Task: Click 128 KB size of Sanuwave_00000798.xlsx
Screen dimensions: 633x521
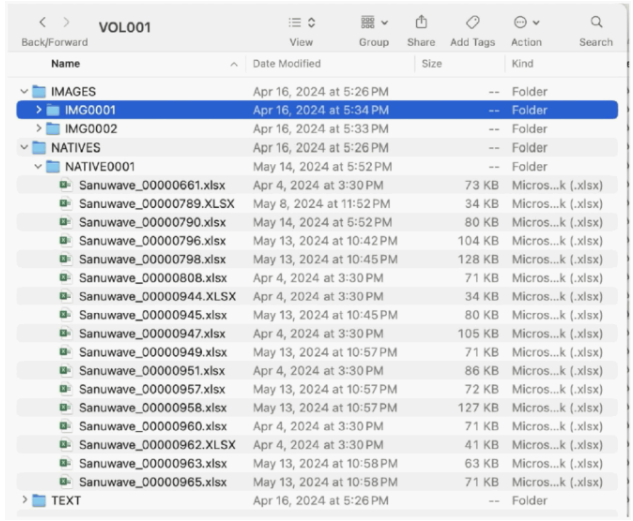Action: click(x=478, y=259)
